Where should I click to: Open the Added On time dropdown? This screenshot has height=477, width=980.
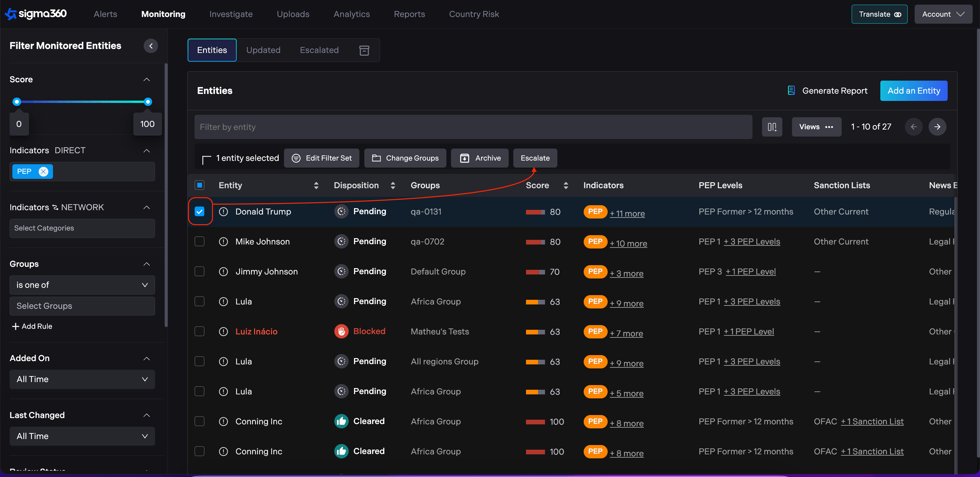(82, 379)
